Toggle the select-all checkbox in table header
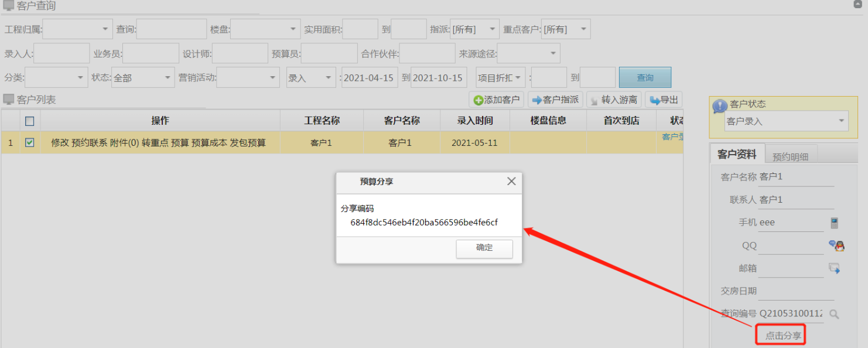This screenshot has height=348, width=868. [x=29, y=120]
